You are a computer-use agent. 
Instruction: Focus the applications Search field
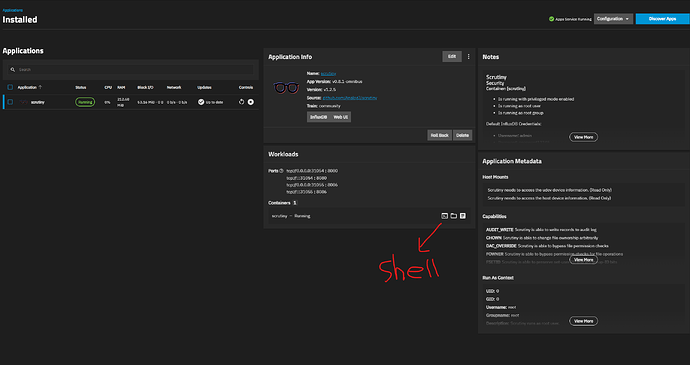coord(130,70)
